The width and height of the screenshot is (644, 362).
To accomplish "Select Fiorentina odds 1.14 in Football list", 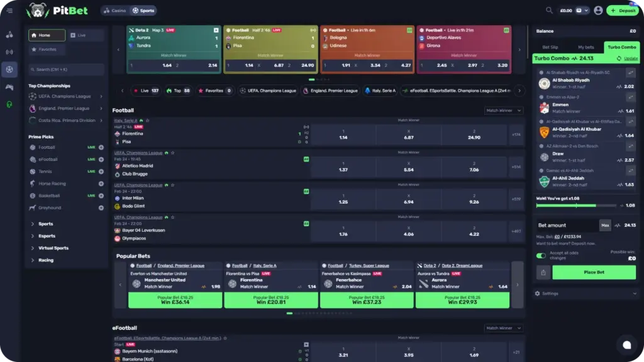I will 343,134.
